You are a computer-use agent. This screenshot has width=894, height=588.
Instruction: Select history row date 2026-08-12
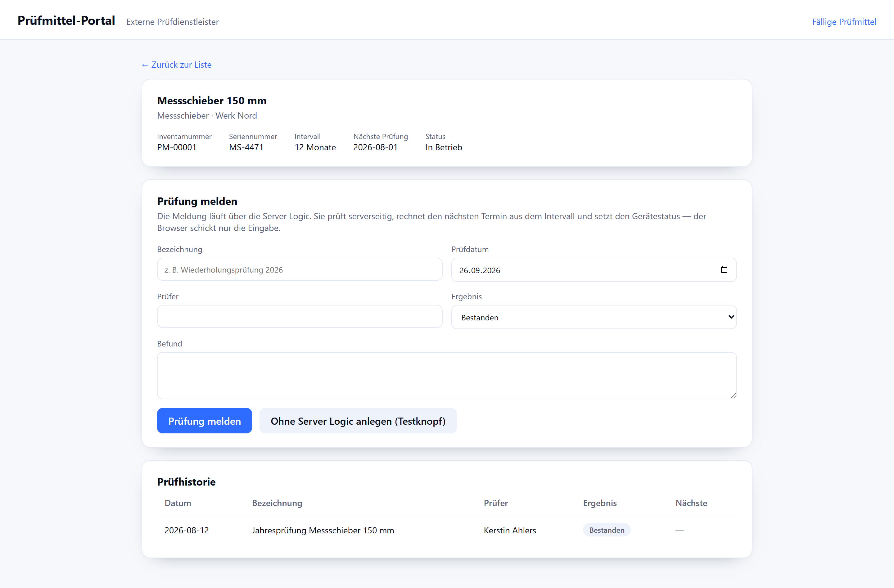click(186, 530)
